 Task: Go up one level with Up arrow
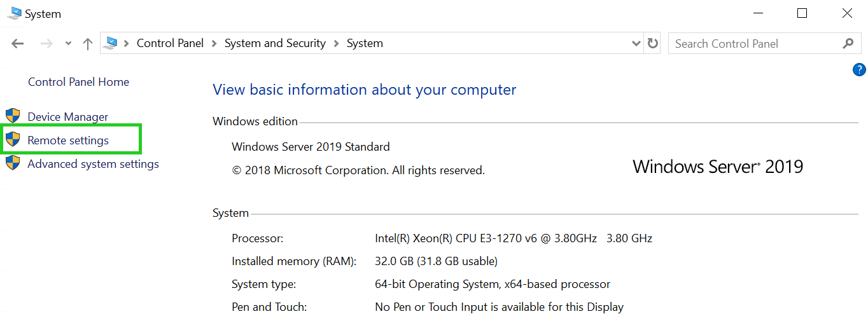(88, 44)
